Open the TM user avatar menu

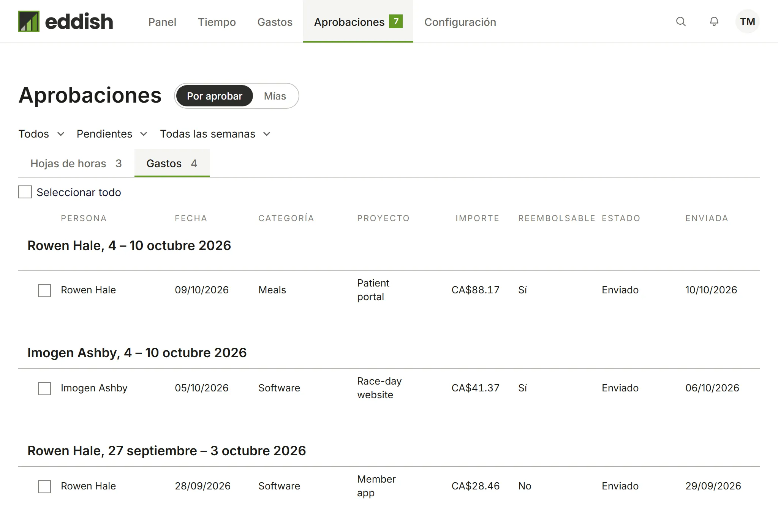pyautogui.click(x=747, y=22)
